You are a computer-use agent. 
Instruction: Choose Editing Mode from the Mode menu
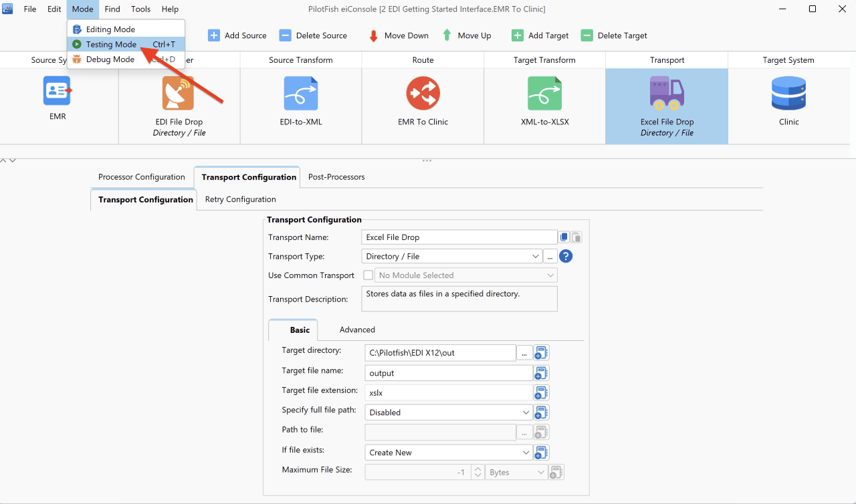[x=126, y=29]
